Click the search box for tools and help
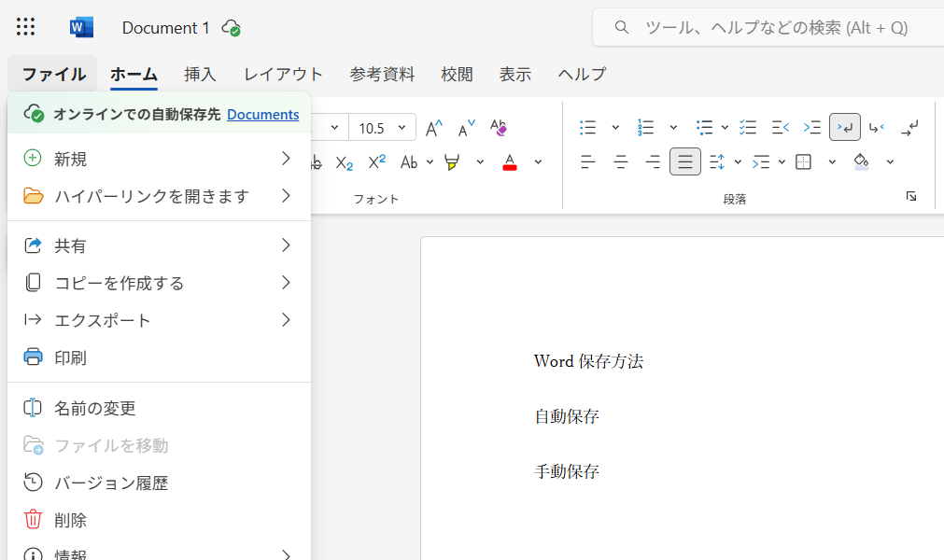 coord(768,27)
